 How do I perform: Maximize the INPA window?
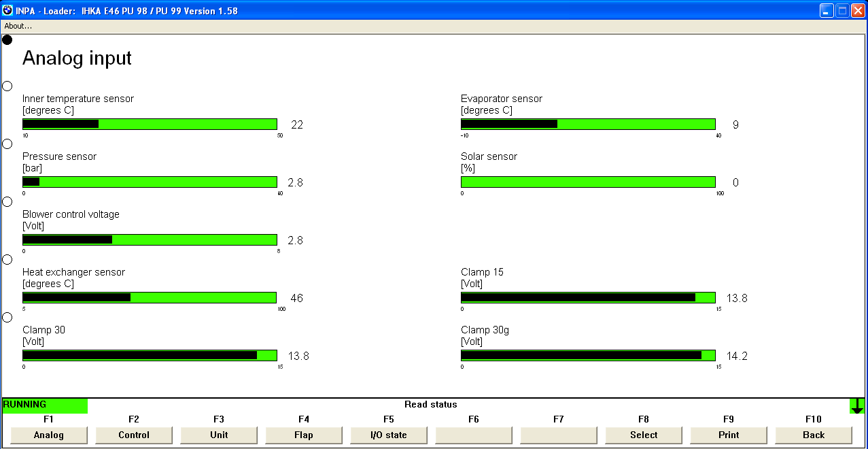coord(842,11)
